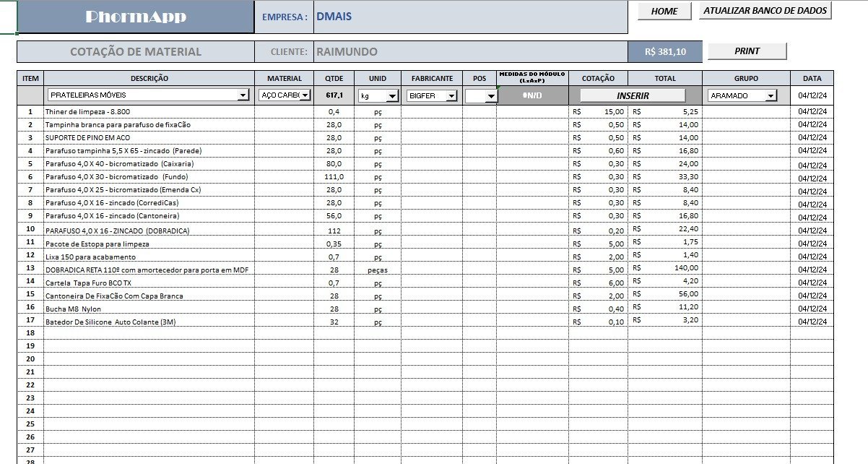
Task: Expand the AÇO CARBO material dropdown
Action: coord(305,95)
